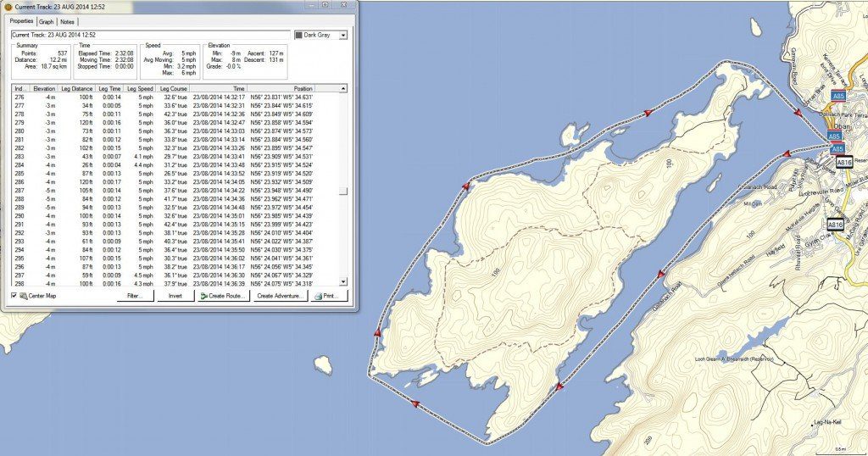Switch to the Graph tab
Image resolution: width=868 pixels, height=456 pixels.
pos(47,21)
